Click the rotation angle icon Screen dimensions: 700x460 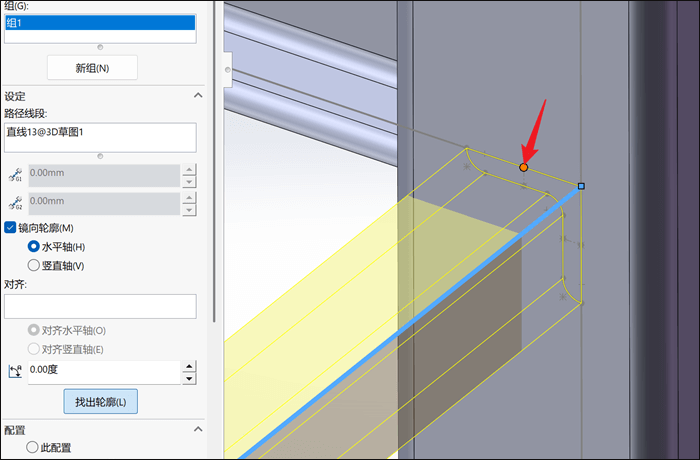tap(15, 371)
